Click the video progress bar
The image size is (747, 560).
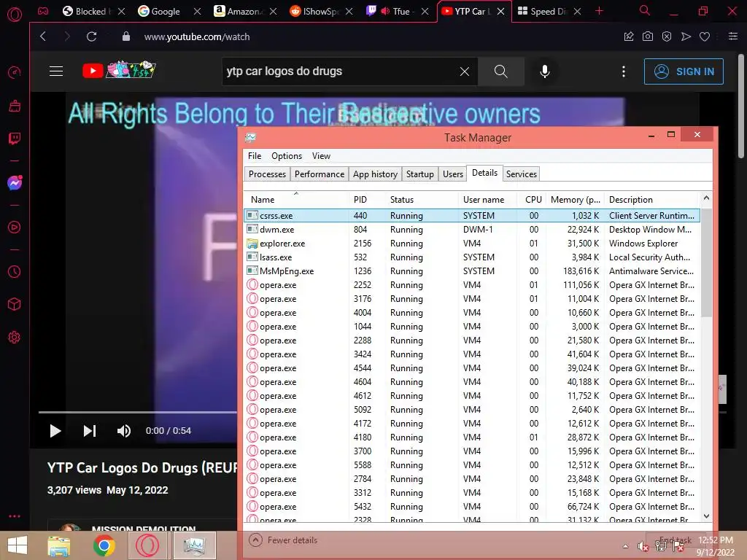(x=138, y=412)
